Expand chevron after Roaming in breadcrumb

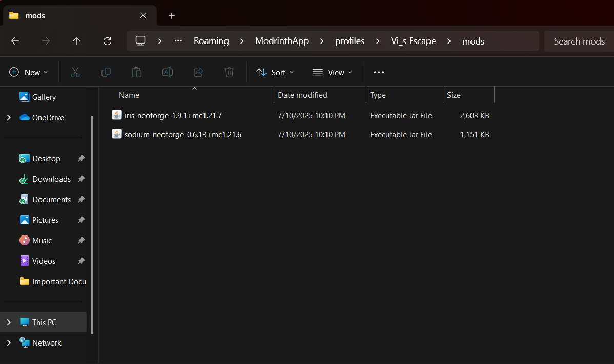click(242, 41)
